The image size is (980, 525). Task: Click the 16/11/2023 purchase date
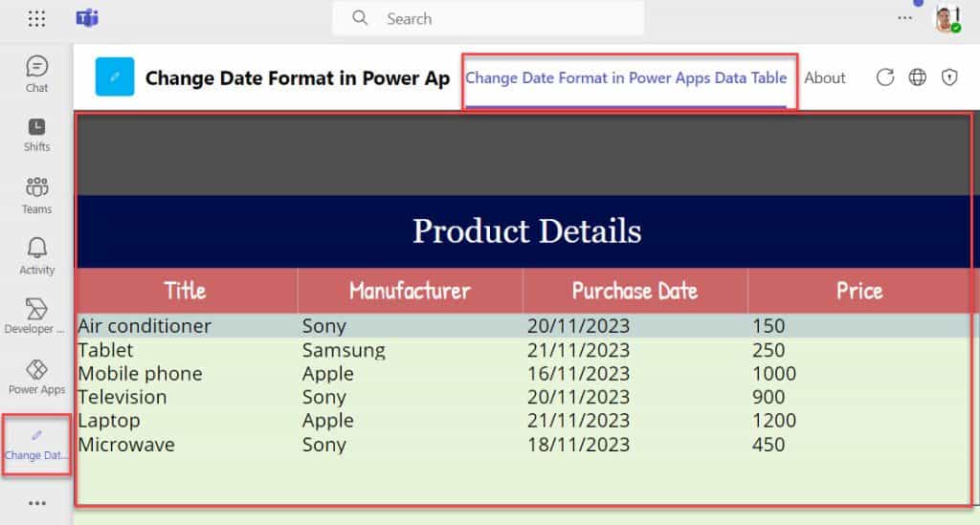(578, 374)
